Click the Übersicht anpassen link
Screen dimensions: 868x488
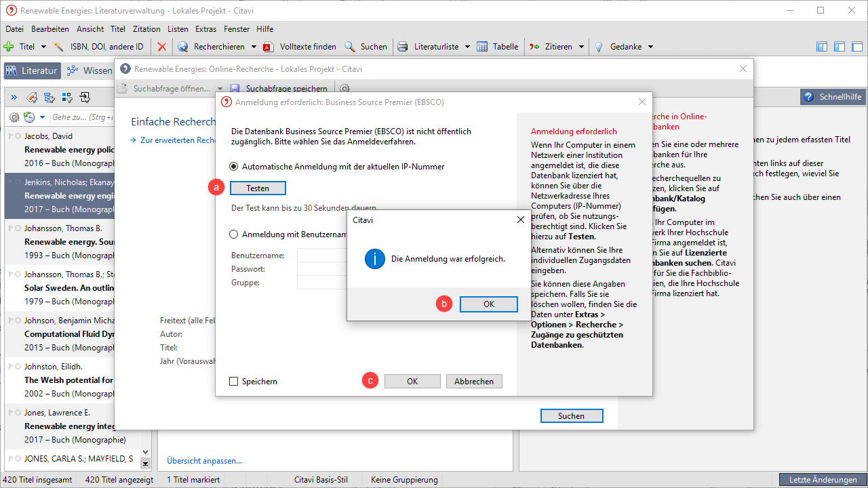point(204,461)
